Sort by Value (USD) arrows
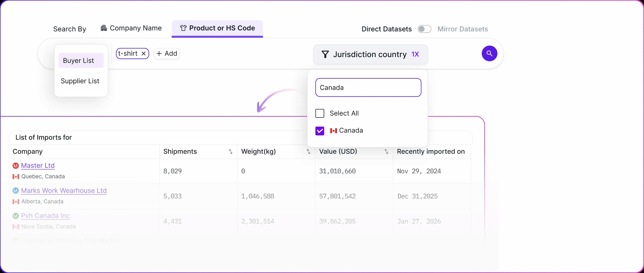 (386, 152)
